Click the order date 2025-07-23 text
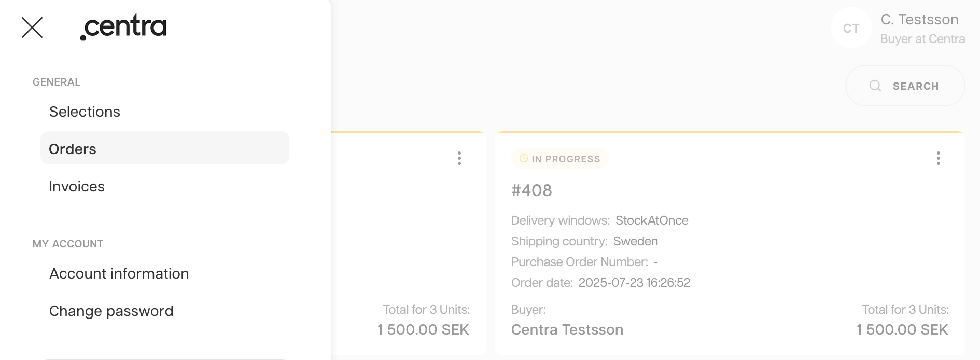This screenshot has width=980, height=360. click(x=634, y=283)
